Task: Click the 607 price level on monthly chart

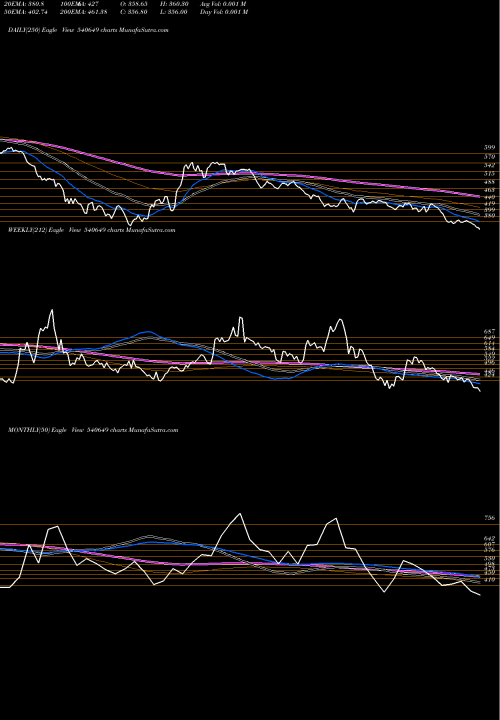Action: click(x=489, y=545)
